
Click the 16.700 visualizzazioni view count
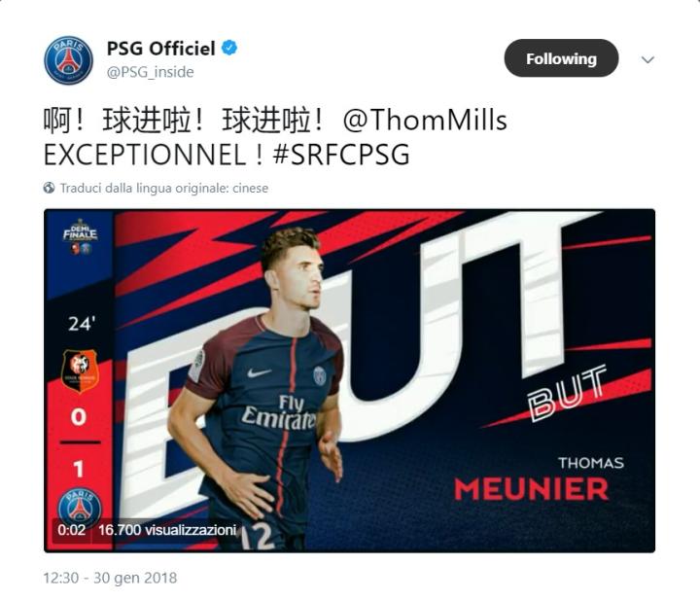pos(167,530)
